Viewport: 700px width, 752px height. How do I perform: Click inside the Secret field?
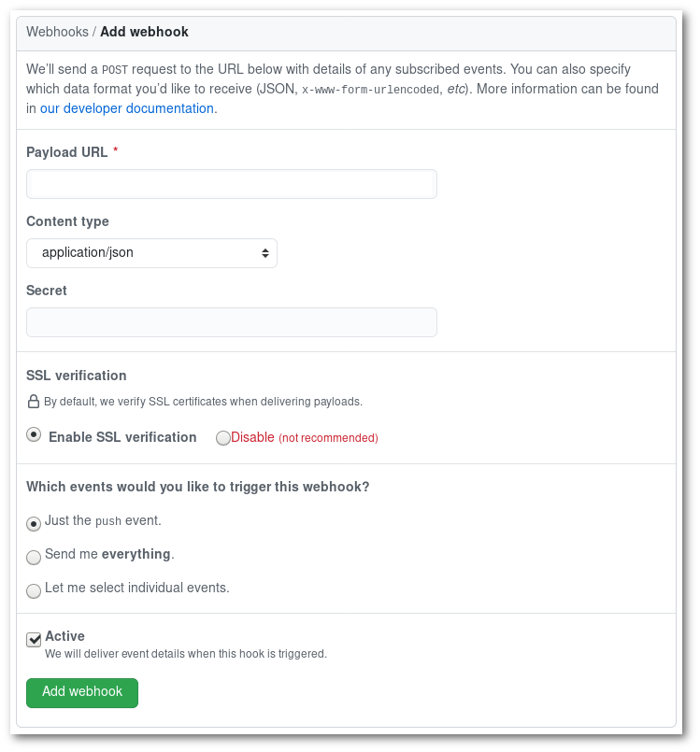click(231, 321)
